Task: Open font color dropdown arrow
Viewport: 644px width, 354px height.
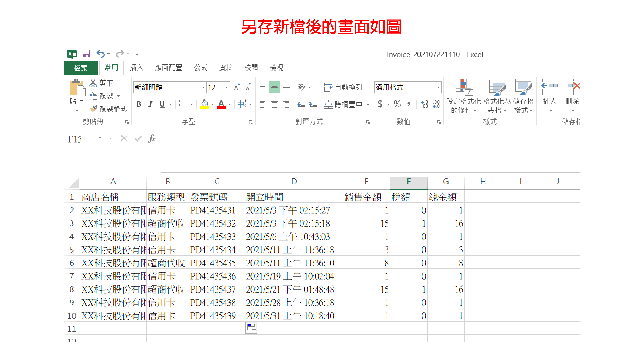Action: [229, 104]
